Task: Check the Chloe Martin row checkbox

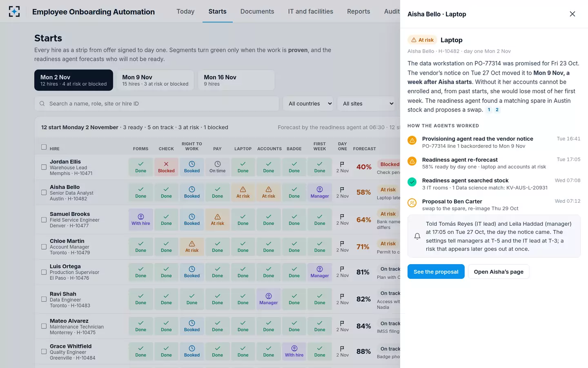Action: click(44, 247)
